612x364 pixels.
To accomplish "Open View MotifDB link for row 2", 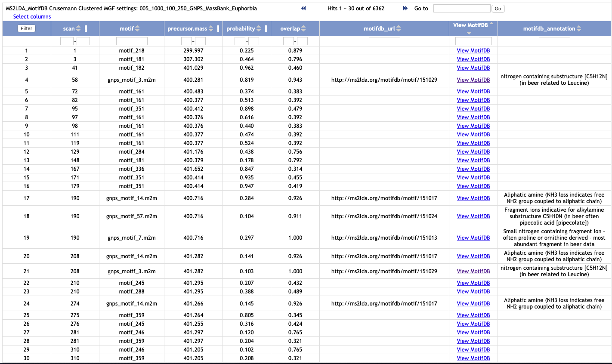I will click(473, 59).
